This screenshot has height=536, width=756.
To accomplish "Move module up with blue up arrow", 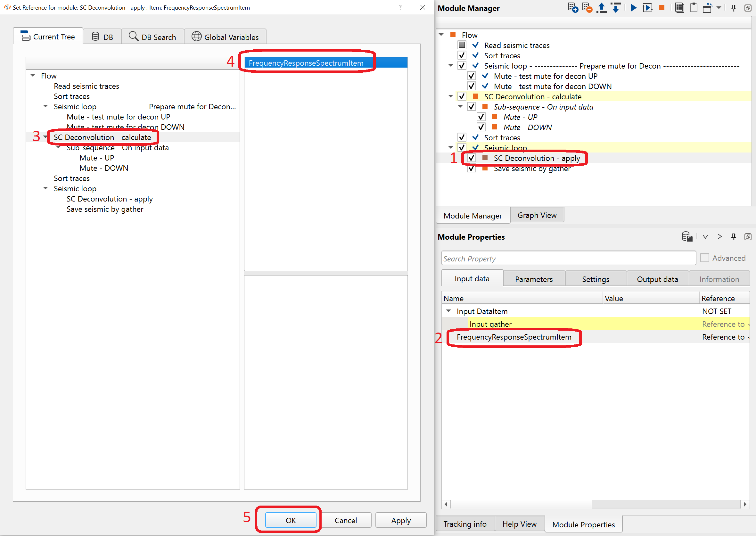I will [x=602, y=8].
